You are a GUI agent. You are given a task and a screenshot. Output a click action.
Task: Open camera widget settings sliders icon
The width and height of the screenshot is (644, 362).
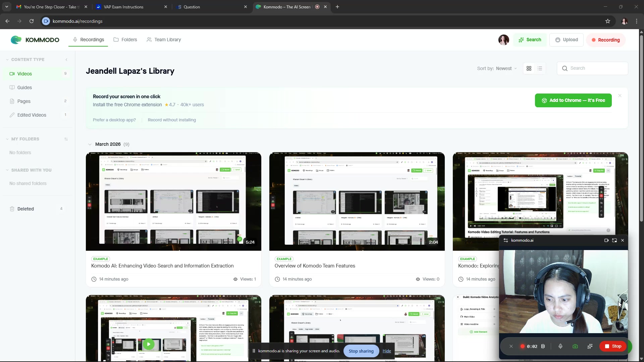(506, 240)
